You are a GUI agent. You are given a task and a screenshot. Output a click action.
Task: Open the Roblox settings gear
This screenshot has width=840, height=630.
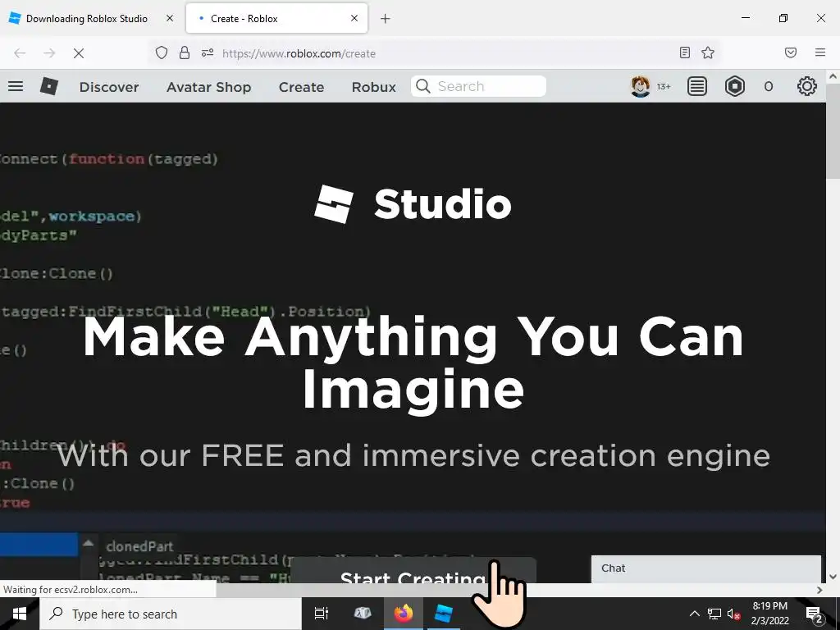[x=807, y=86]
